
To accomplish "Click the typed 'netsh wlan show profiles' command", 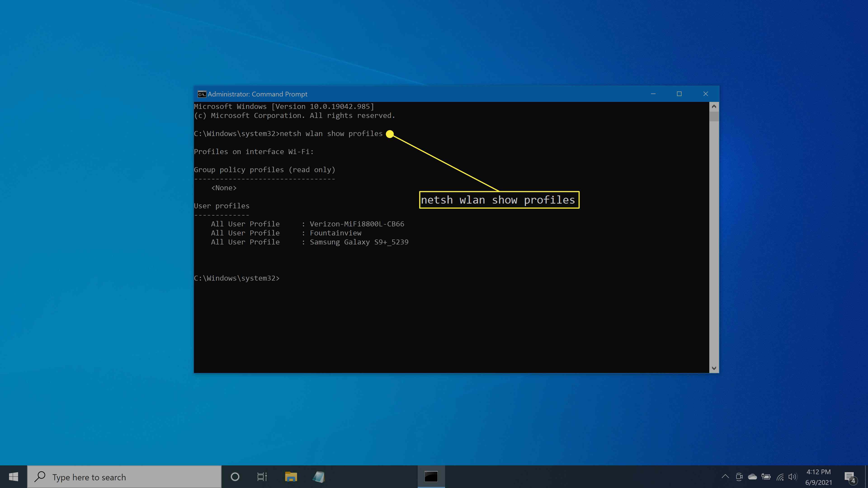I will (x=331, y=134).
